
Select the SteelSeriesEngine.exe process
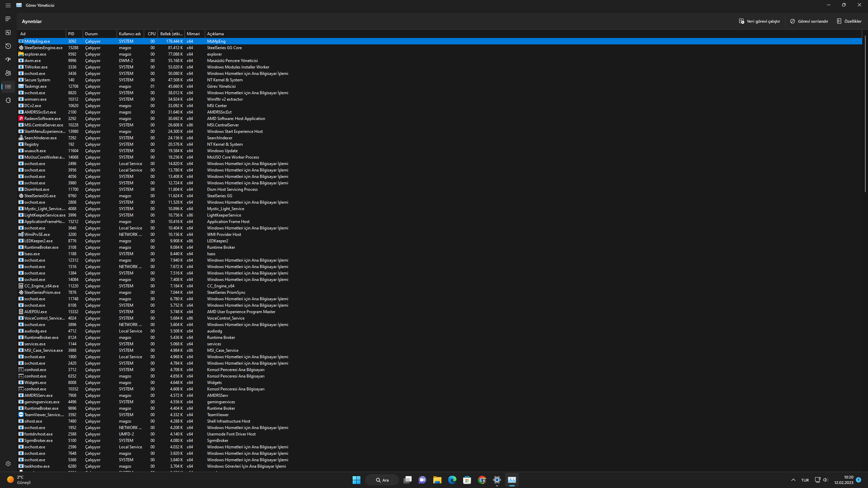pyautogui.click(x=440, y=47)
